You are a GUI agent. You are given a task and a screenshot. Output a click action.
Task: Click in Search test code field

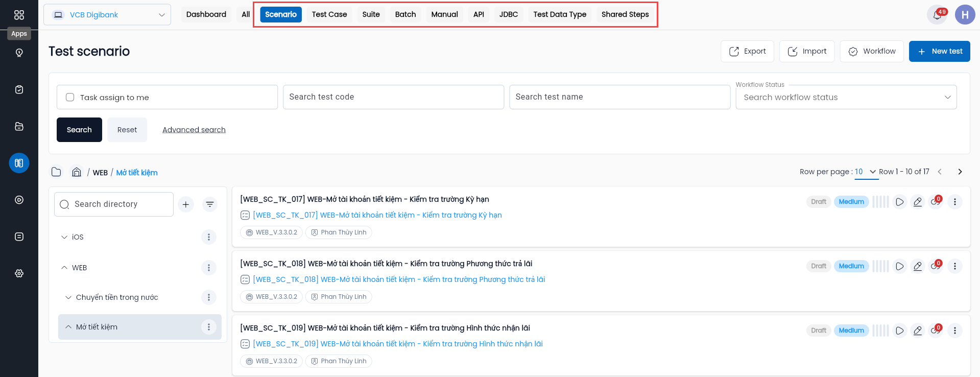[394, 97]
